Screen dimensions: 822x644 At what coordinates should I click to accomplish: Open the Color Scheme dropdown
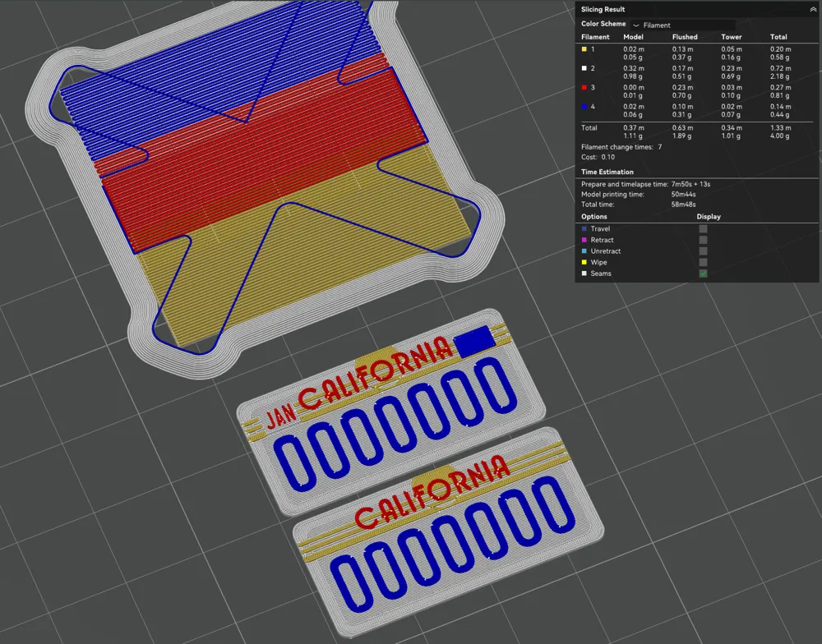point(683,25)
